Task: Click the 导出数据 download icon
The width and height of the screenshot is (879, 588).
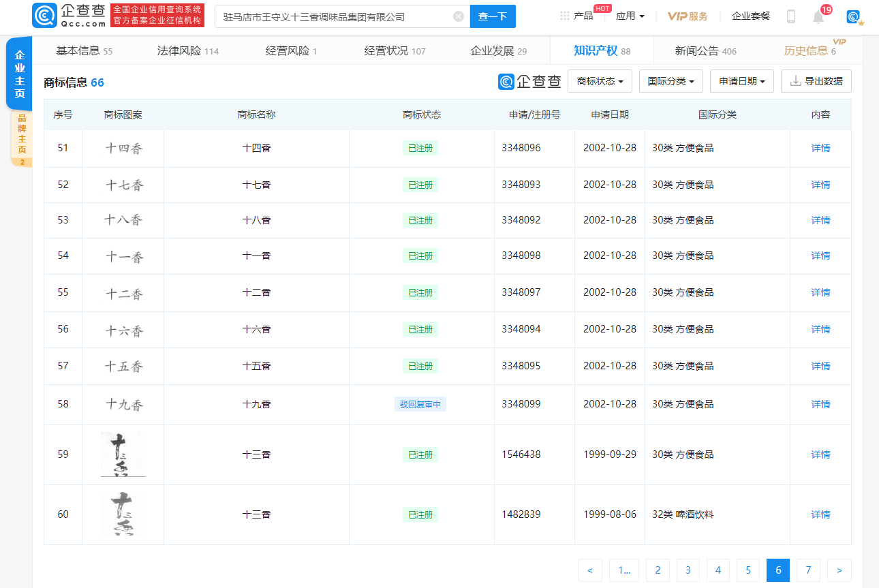Action: (795, 81)
